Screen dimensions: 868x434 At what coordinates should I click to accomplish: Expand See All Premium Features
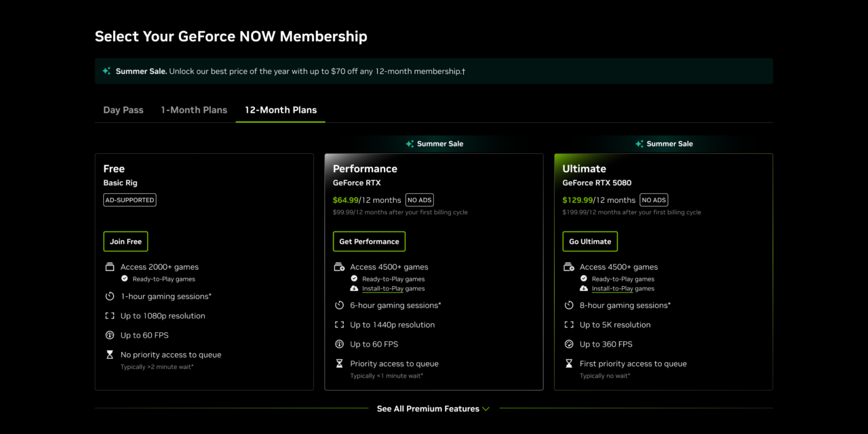[x=433, y=409]
